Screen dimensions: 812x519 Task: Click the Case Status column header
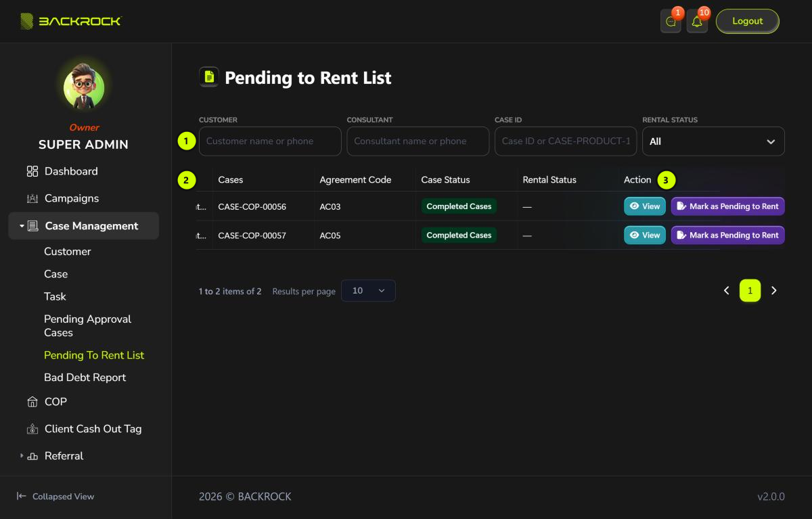[x=445, y=180]
